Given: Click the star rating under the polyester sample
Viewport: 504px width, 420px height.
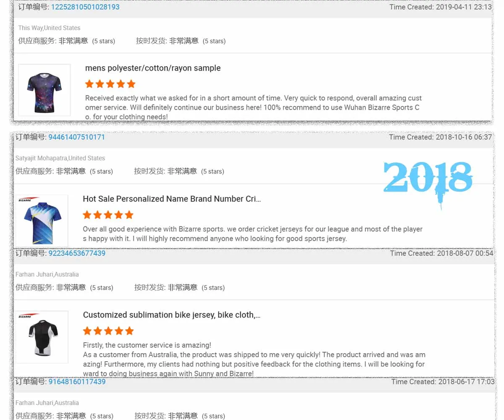Looking at the screenshot, I should click(x=110, y=84).
